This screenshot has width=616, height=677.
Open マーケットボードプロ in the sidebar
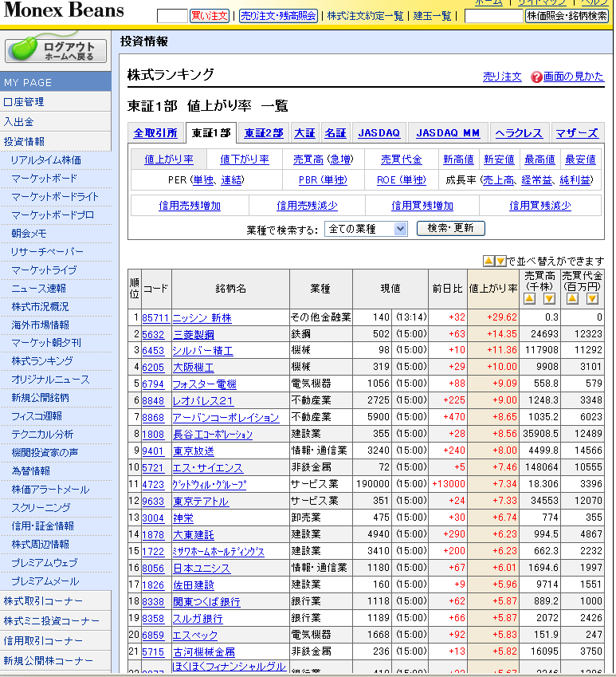(52, 215)
